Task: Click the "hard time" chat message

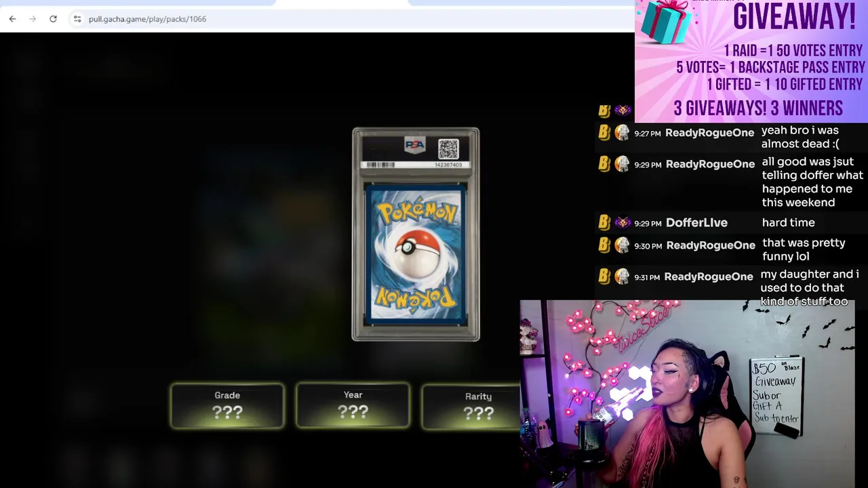Action: (x=788, y=222)
